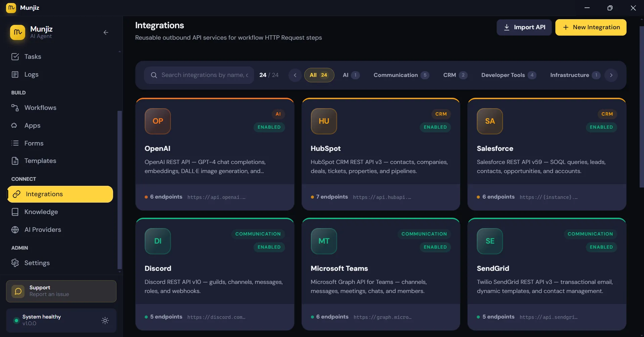Screen dimensions: 644x337
Task: Click the Import API button
Action: [524, 27]
